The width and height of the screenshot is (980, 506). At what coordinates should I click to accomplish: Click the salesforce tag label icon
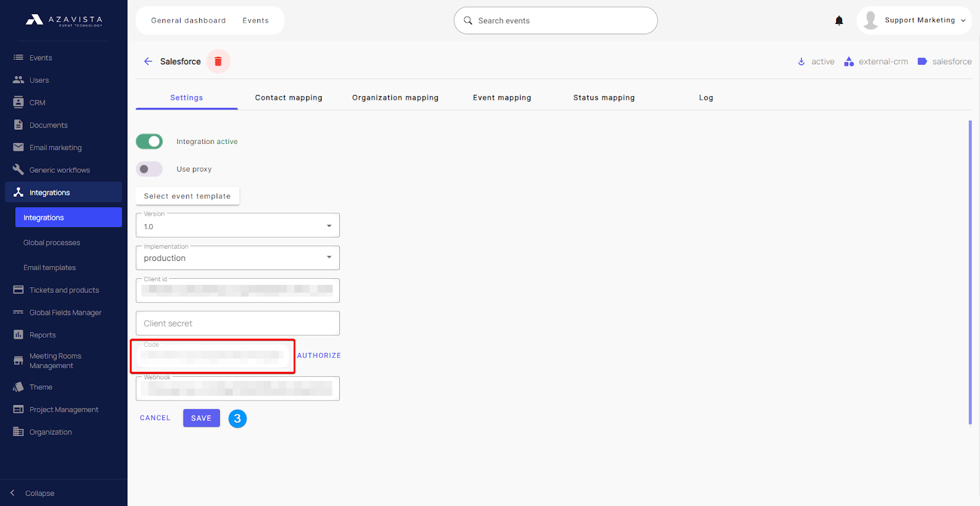tap(922, 61)
